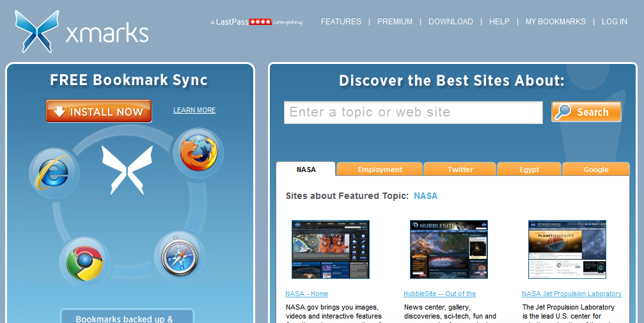This screenshot has height=323, width=644.
Task: Click the LastPass company badge
Action: [256, 22]
